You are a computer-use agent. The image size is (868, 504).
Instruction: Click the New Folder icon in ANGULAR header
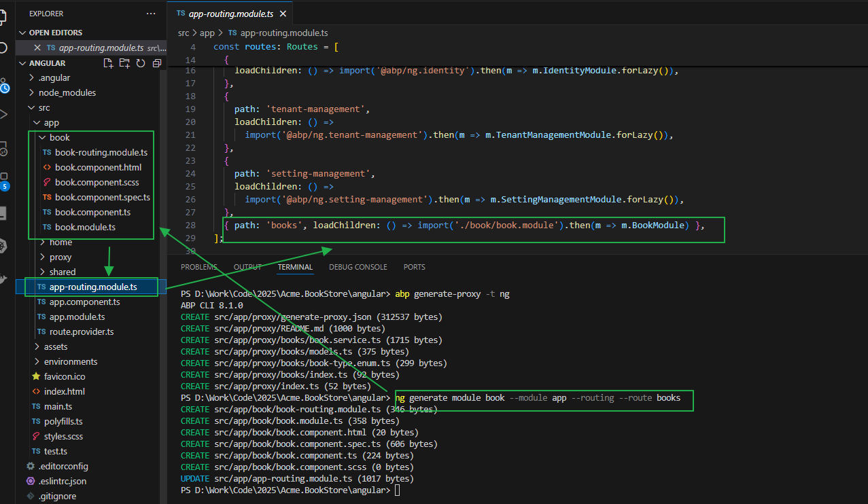pos(124,63)
